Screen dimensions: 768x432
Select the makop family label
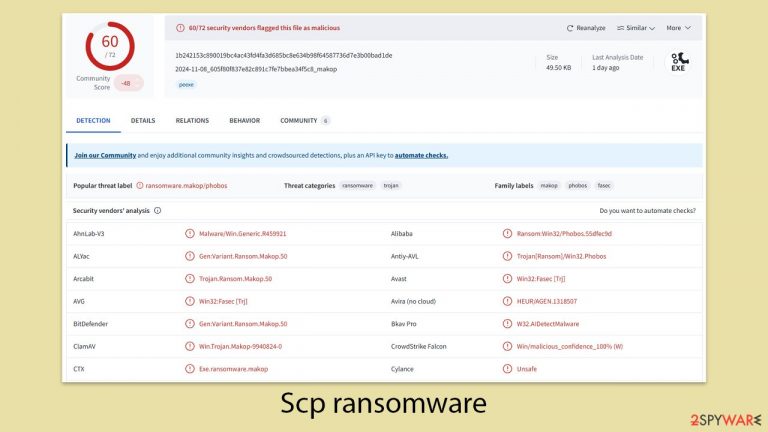(x=549, y=186)
